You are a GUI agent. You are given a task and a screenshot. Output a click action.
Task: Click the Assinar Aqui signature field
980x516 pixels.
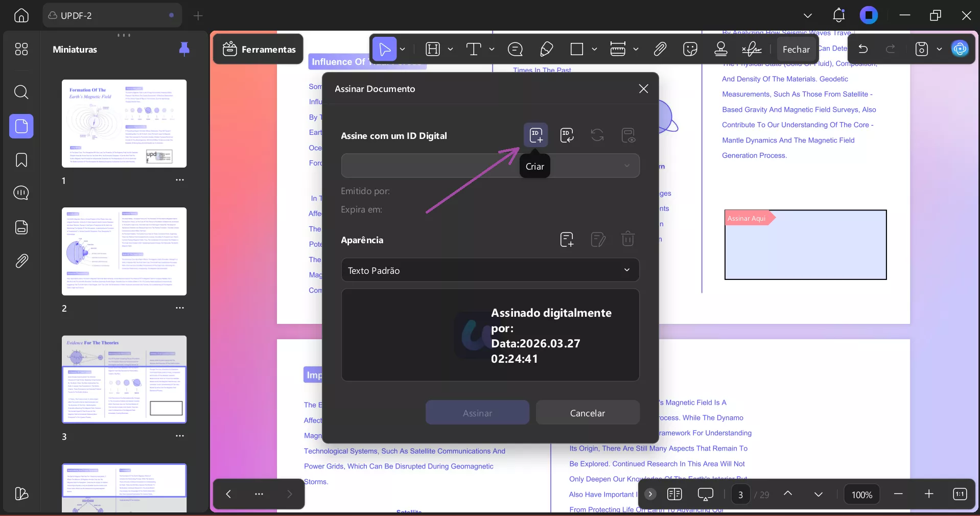click(x=805, y=245)
